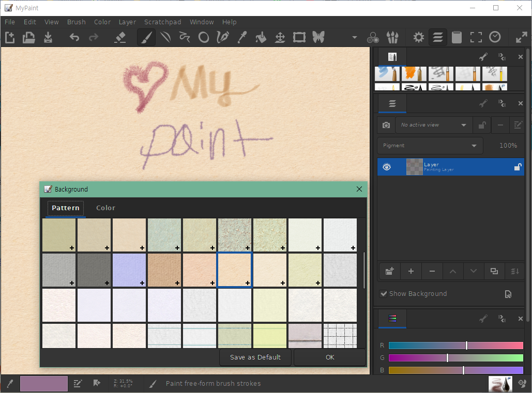This screenshot has width=532, height=393.
Task: Close the Background dialog
Action: (359, 189)
